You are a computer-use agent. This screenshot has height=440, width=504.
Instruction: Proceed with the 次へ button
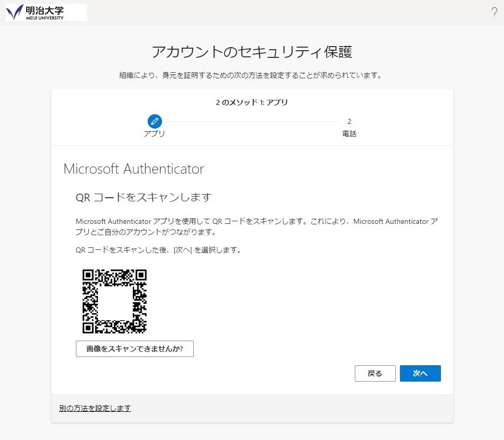420,373
